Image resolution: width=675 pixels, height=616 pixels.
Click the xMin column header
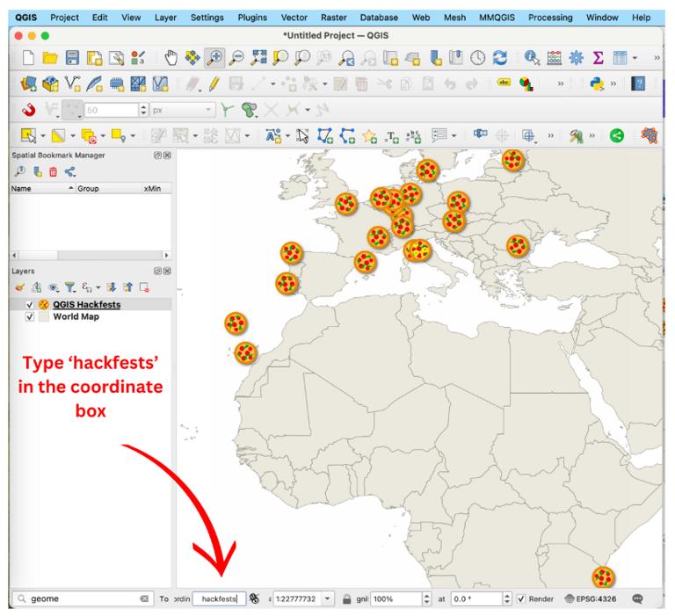tap(152, 189)
